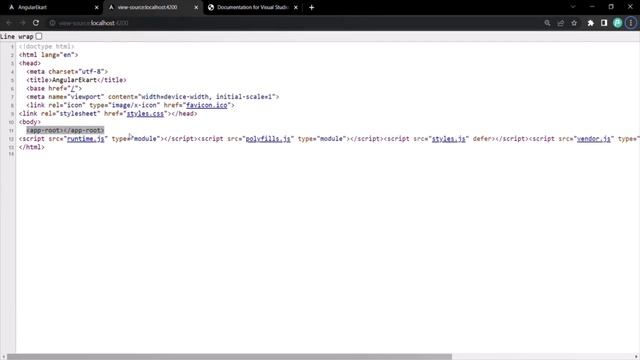Click the opening body tag
Screen dimensions: 640x360
click(30, 122)
